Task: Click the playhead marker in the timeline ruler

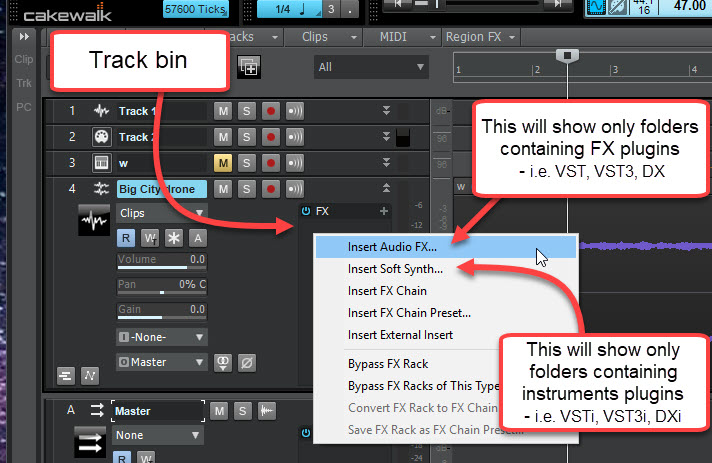Action: pyautogui.click(x=567, y=55)
